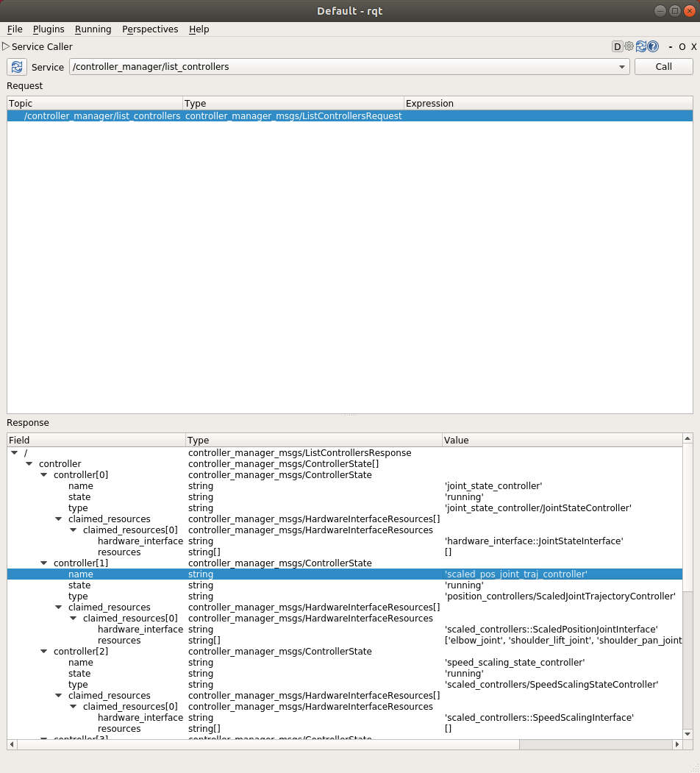Screen dimensions: 700x773
Task: Select the list_controllers request row
Action: coord(349,116)
